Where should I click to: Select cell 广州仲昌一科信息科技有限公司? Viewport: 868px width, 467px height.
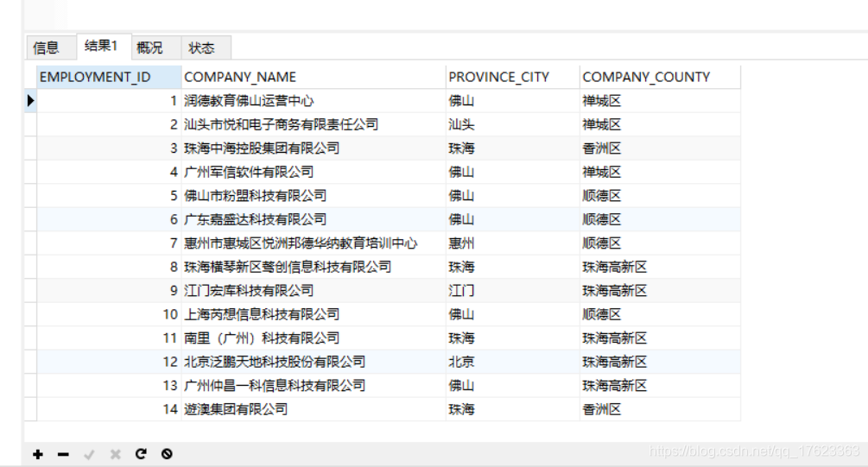tap(314, 386)
